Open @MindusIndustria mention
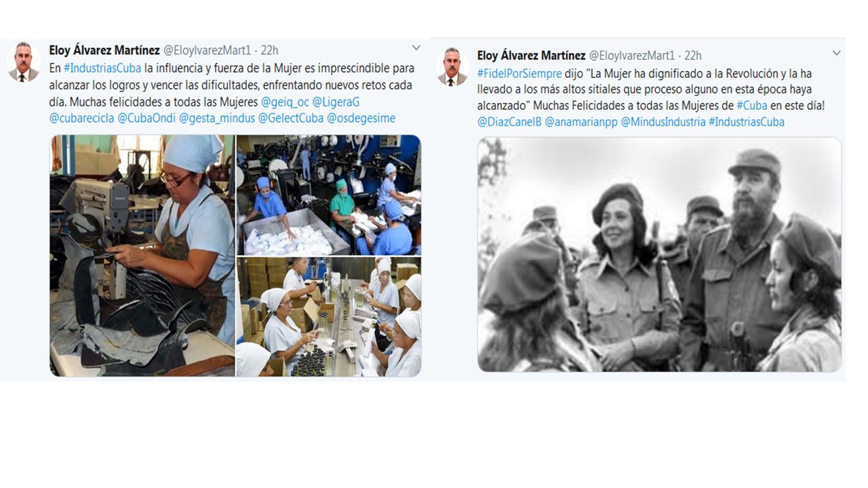This screenshot has height=488, width=868. tap(663, 122)
